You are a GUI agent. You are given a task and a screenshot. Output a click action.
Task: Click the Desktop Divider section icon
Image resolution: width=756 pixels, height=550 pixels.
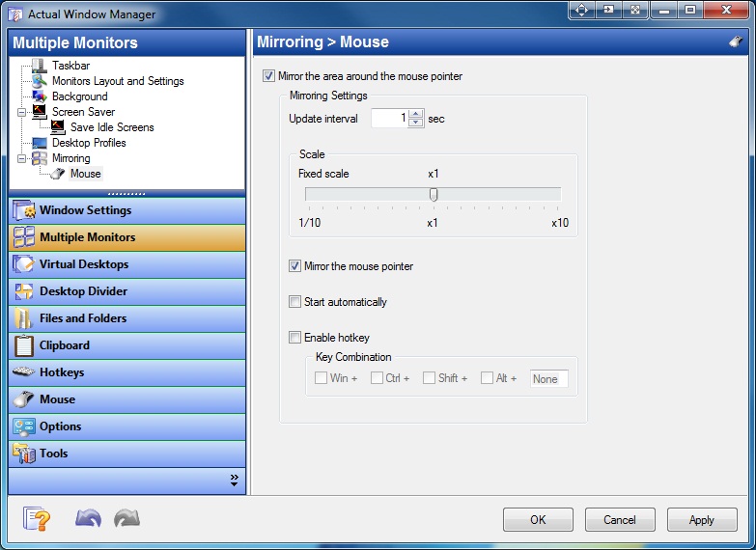(23, 291)
